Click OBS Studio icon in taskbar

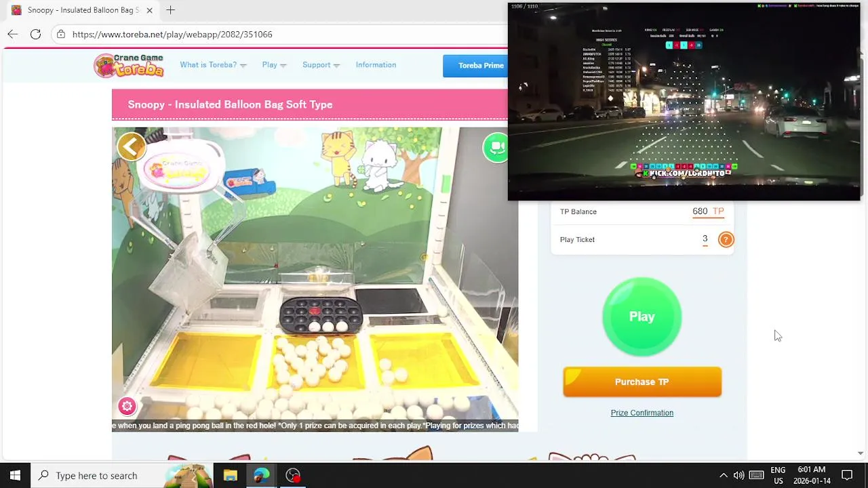coord(293,475)
